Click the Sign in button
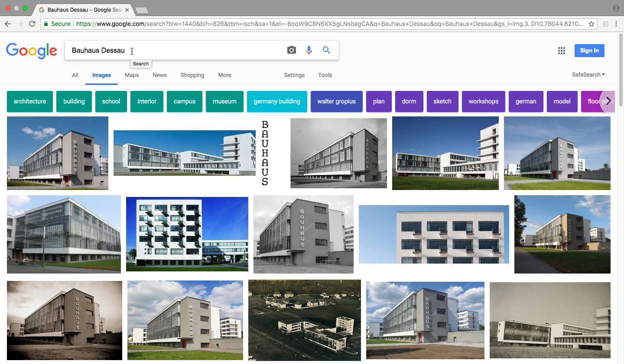The width and height of the screenshot is (624, 364). [589, 51]
